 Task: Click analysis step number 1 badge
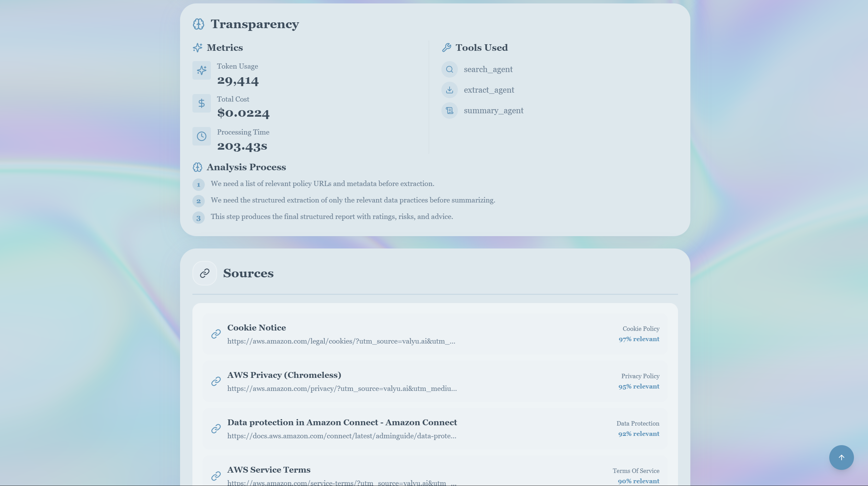198,185
